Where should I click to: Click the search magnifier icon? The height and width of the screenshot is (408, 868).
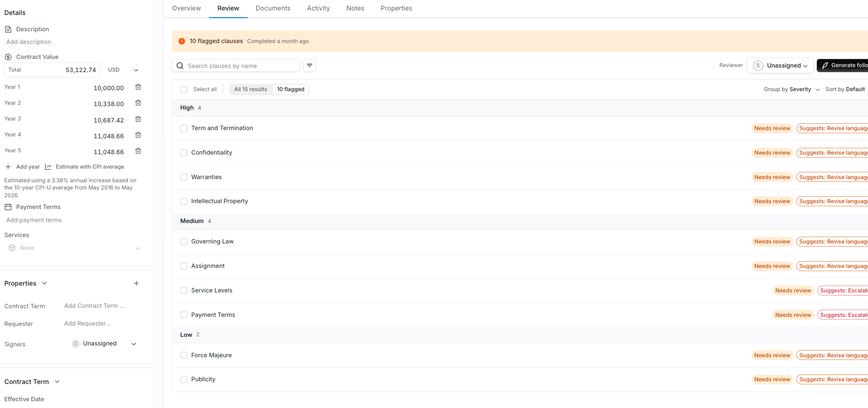pos(180,66)
